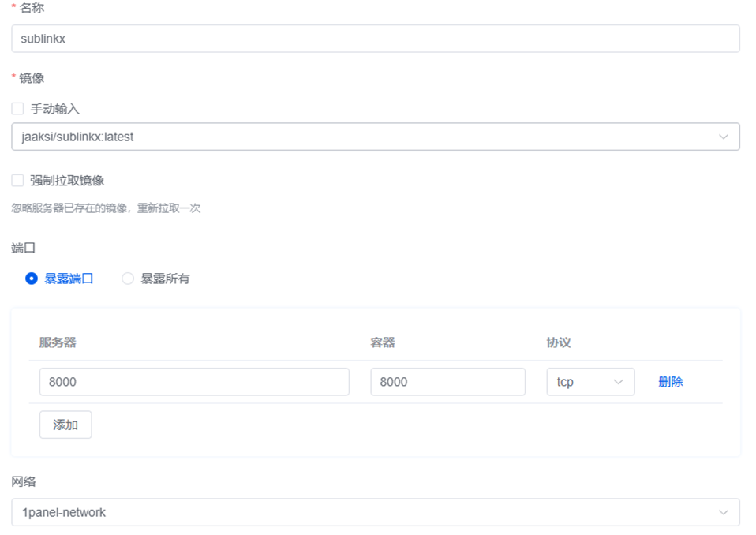Tick the 强制拉取镜像 checkbox
This screenshot has width=756, height=535.
point(17,181)
